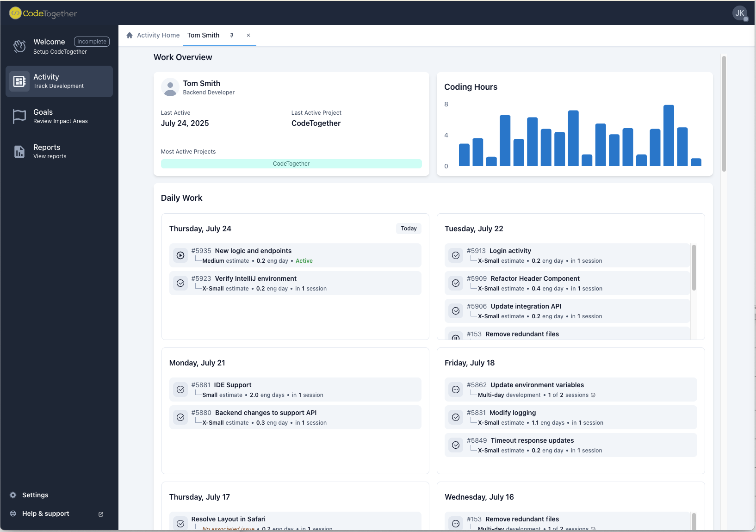Click the Daily Work section heading
Screen dimensions: 756x532
(x=181, y=198)
